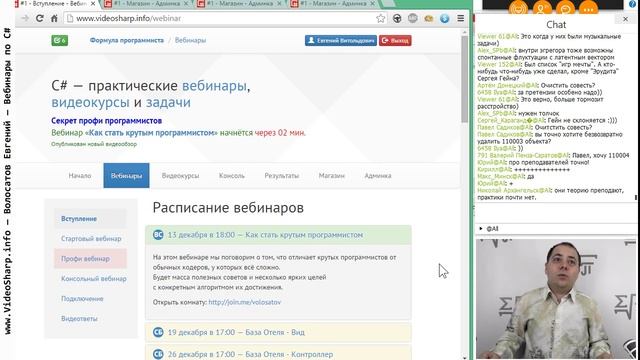
Task: Select Консольный вебинар in the sidebar
Action: (90, 279)
